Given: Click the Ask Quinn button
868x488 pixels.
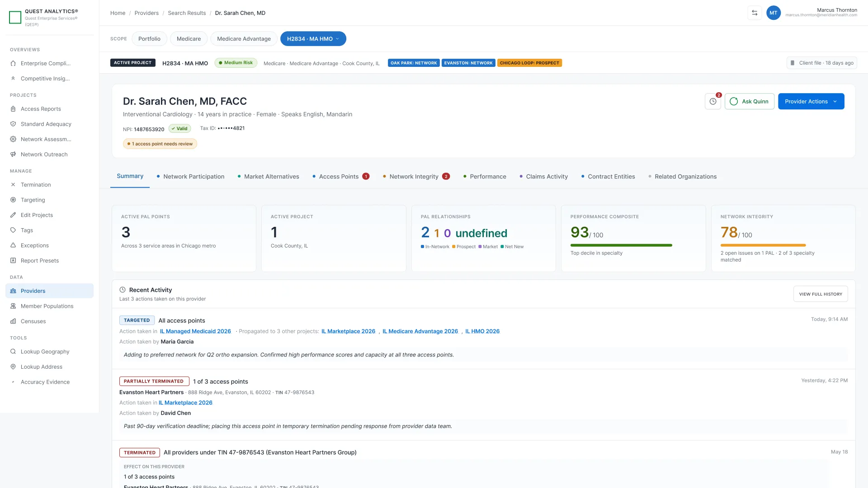Looking at the screenshot, I should click(750, 102).
